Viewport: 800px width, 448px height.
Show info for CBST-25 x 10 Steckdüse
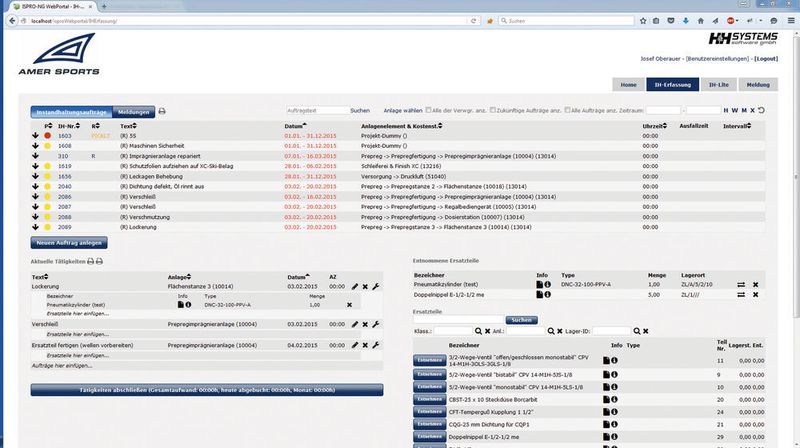tap(614, 400)
